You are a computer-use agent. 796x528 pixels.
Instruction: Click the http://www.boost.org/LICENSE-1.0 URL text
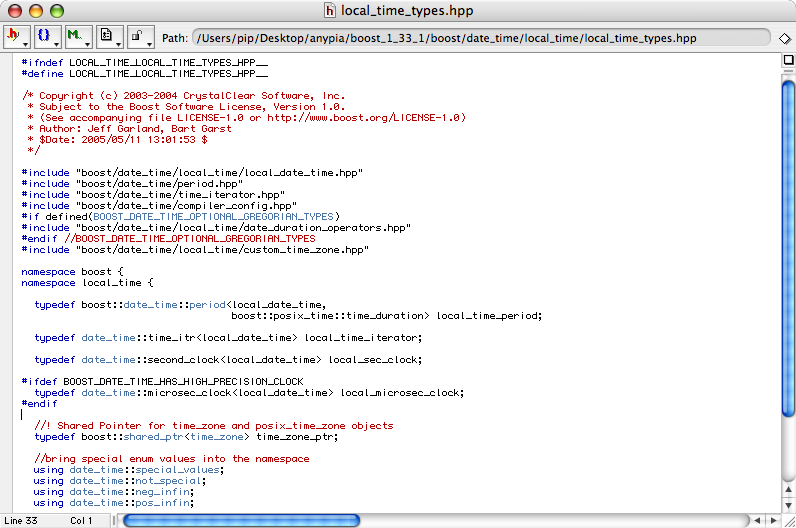pos(363,118)
